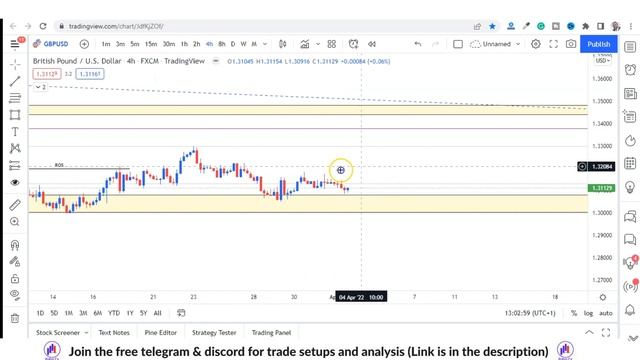
Task: Open the candlestick chart type selector
Action: 282,44
